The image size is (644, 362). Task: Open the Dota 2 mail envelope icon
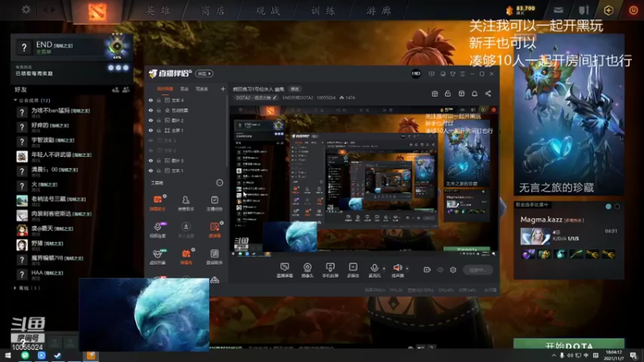pyautogui.click(x=558, y=10)
